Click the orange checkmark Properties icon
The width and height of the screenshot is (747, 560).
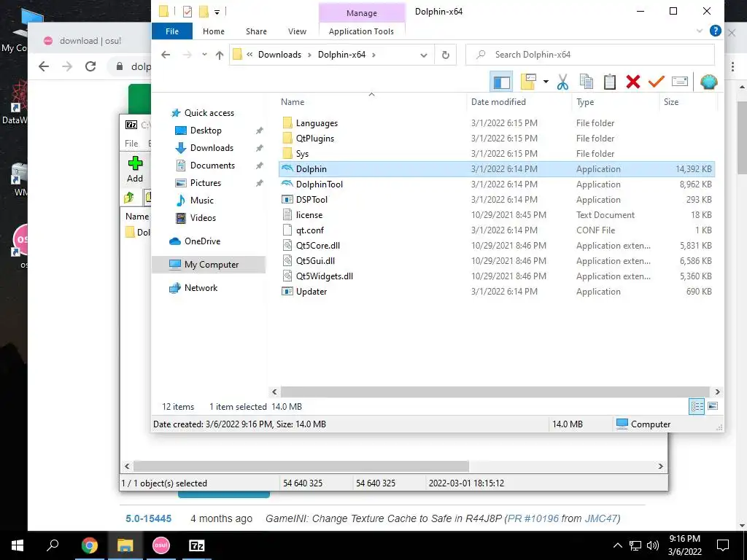point(657,82)
